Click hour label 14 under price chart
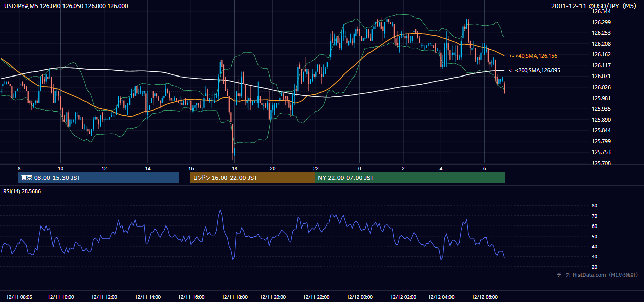644x302 pixels. point(148,168)
